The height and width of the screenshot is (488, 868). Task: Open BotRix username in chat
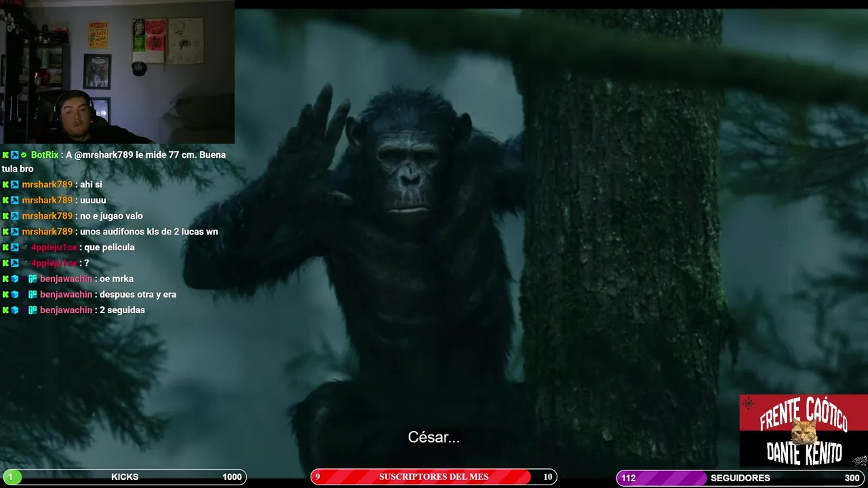pyautogui.click(x=45, y=155)
